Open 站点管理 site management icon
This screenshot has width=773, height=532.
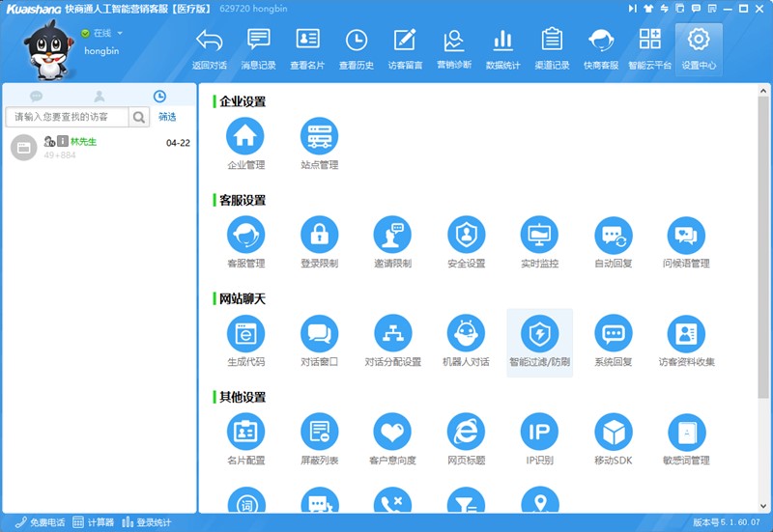319,137
